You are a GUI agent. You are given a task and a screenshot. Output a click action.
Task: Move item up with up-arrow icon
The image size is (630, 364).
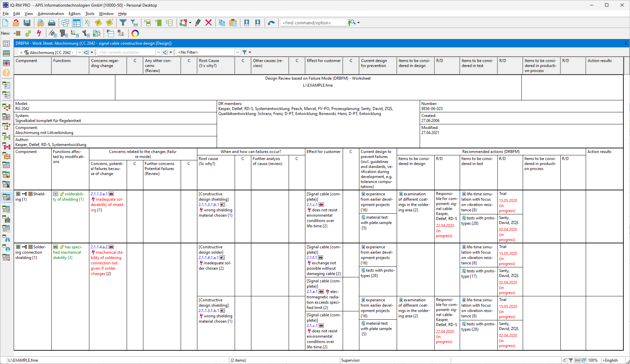click(x=247, y=23)
